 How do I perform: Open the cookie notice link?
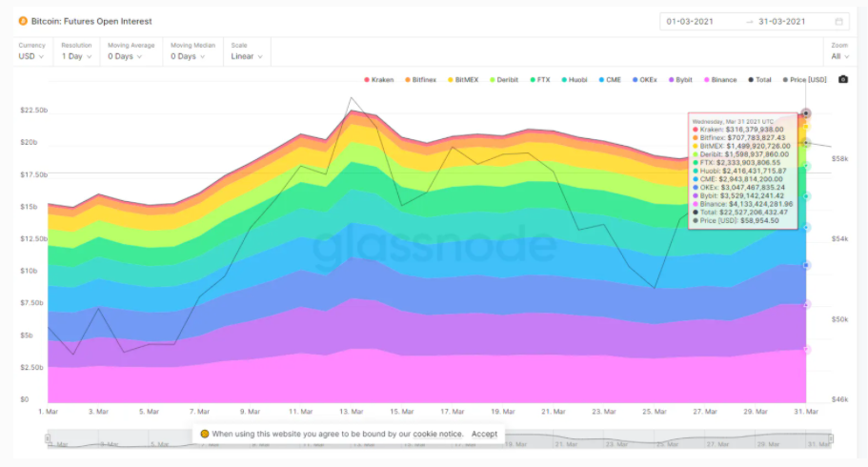(437, 434)
